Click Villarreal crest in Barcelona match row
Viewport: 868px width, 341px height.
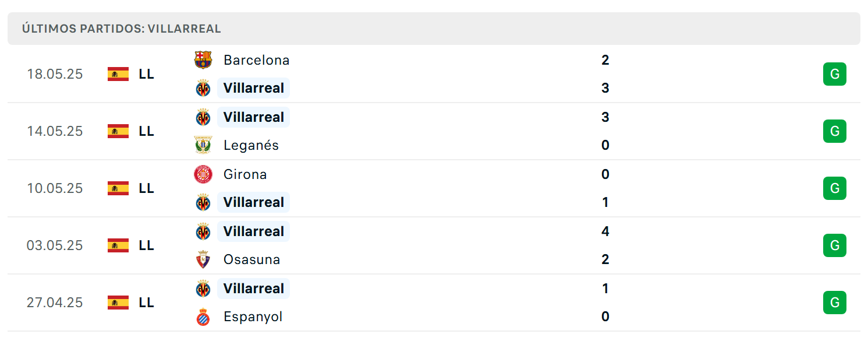203,88
